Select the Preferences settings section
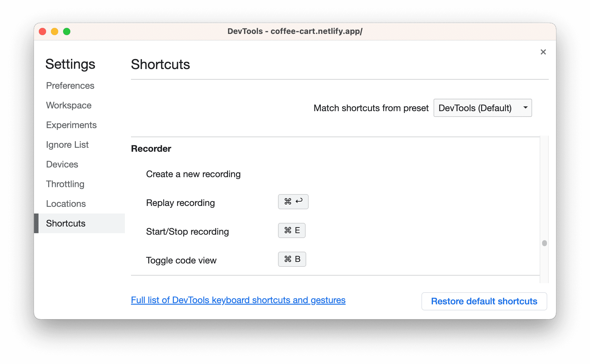The width and height of the screenshot is (590, 364). click(x=71, y=85)
